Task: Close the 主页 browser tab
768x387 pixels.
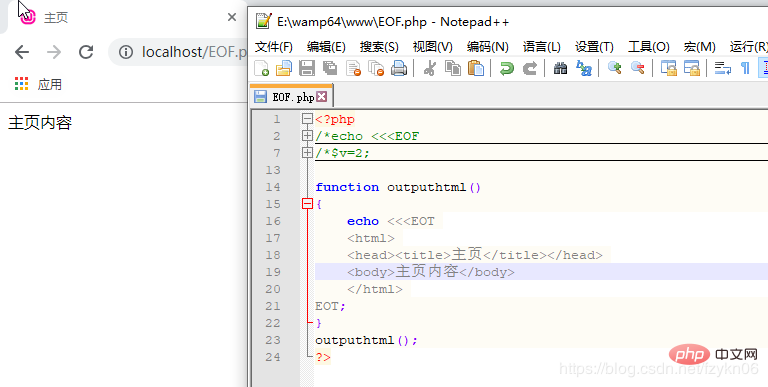Action: click(x=232, y=17)
